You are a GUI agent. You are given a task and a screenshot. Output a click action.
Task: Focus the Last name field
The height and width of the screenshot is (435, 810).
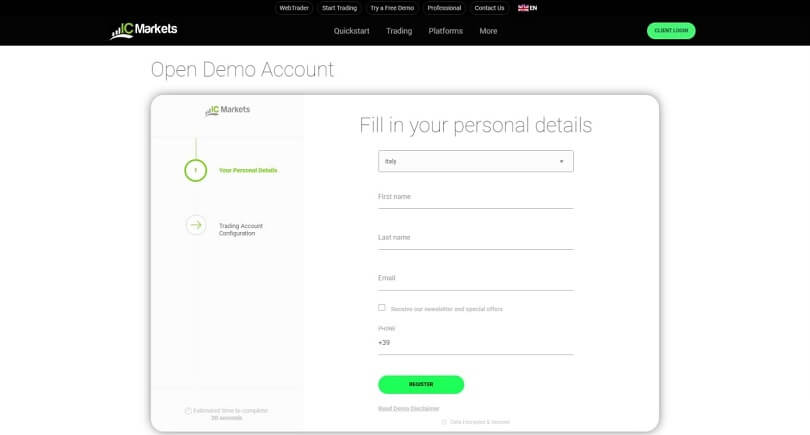tap(476, 238)
